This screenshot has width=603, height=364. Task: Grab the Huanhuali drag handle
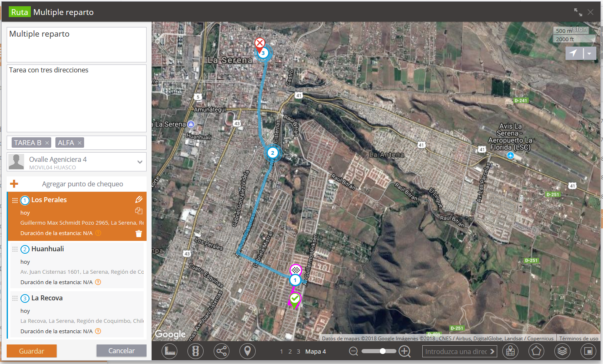coord(15,249)
